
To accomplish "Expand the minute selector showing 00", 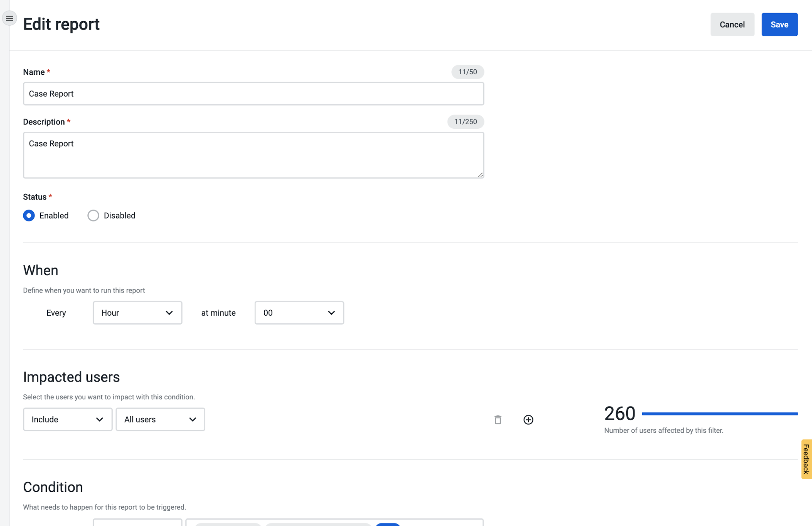I will [299, 313].
